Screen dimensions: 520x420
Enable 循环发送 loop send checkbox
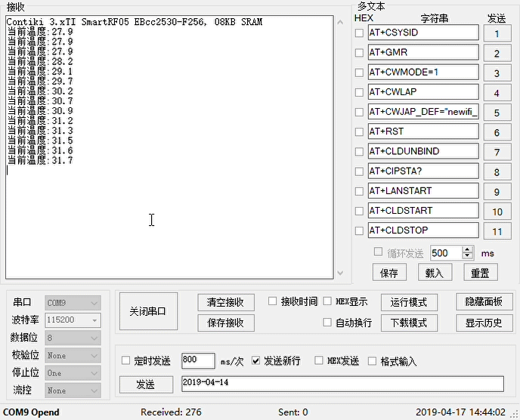coord(378,252)
